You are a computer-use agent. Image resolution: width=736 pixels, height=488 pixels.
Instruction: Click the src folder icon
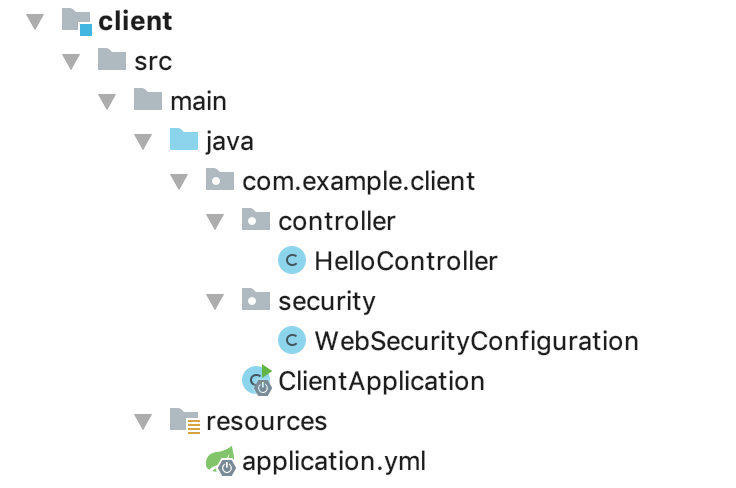(x=112, y=60)
